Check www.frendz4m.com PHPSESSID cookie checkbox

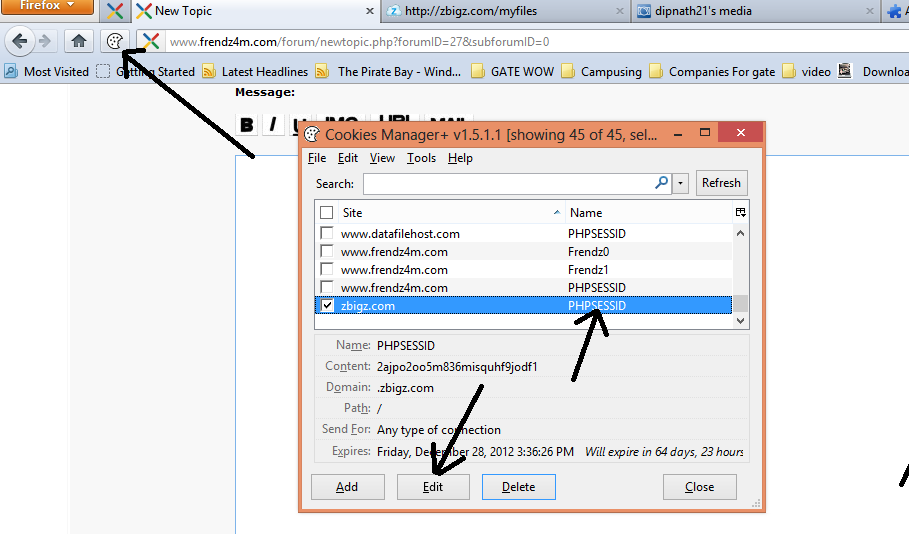point(327,287)
